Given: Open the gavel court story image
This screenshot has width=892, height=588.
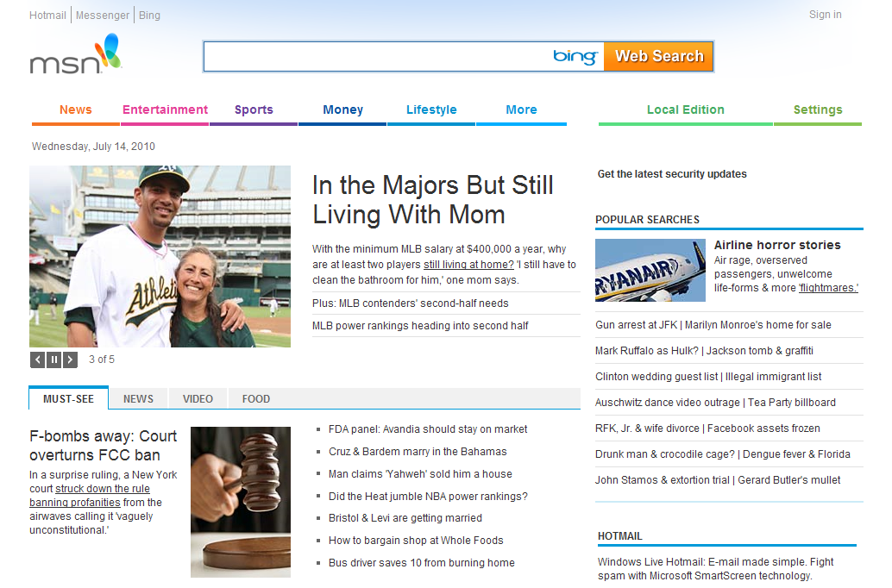Looking at the screenshot, I should coord(240,502).
